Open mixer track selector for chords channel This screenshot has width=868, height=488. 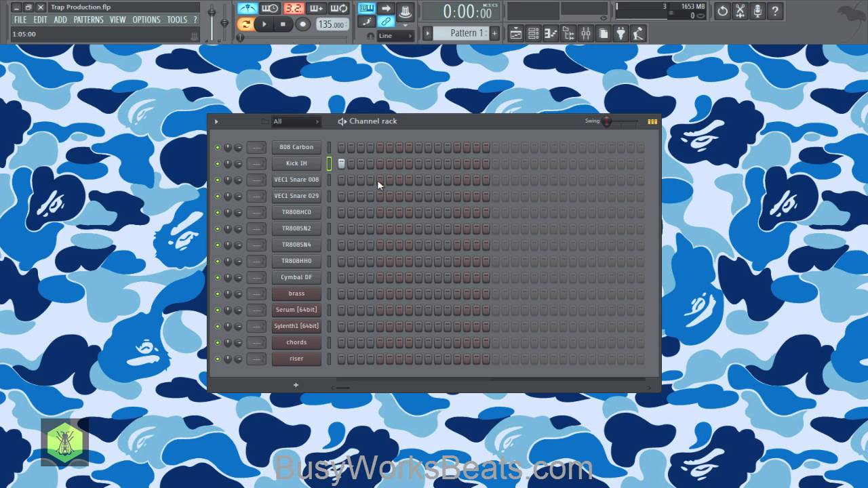256,342
